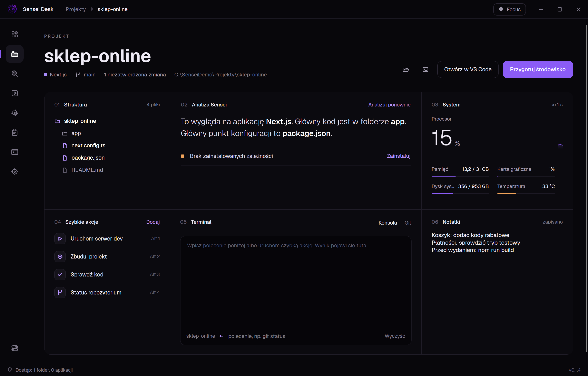Open project folder icon near VS Code button

pos(406,69)
